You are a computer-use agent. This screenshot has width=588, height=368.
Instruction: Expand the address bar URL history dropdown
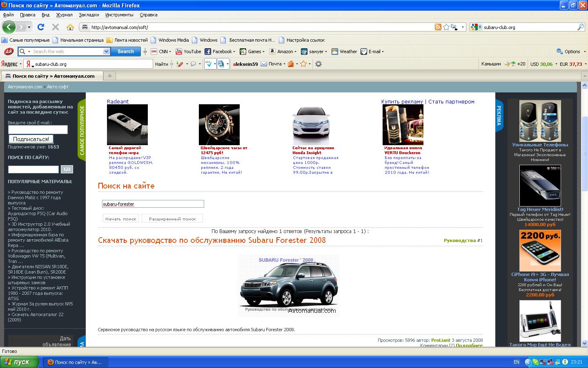pyautogui.click(x=463, y=27)
